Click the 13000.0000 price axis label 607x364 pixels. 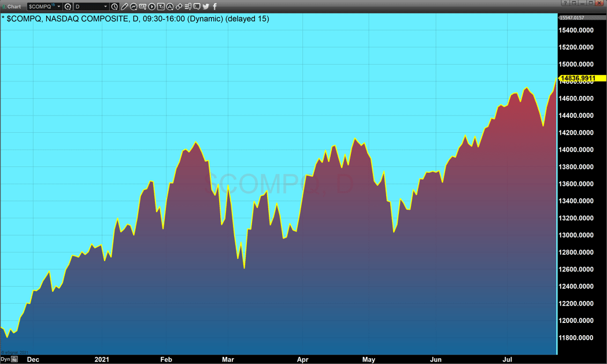click(x=576, y=235)
